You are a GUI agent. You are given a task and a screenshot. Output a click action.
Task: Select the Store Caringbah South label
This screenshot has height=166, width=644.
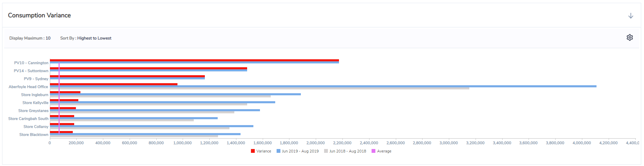point(28,119)
